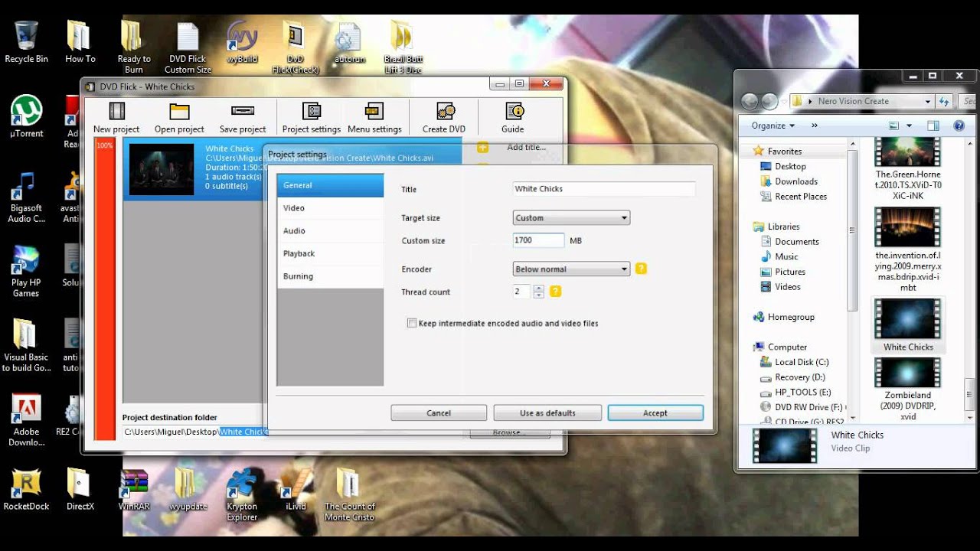980x551 pixels.
Task: Switch to the Playback settings tab
Action: 330,254
